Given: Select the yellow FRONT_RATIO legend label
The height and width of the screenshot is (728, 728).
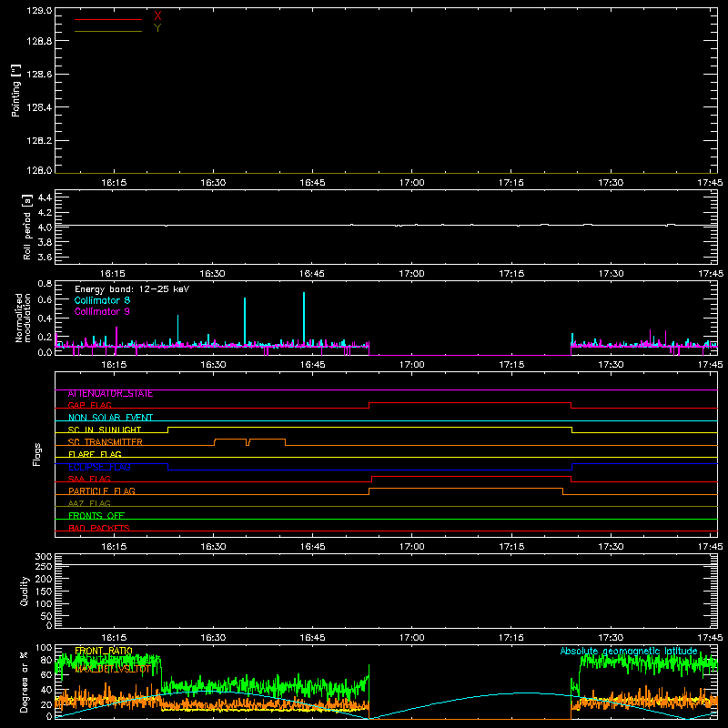Looking at the screenshot, I should 104,651.
